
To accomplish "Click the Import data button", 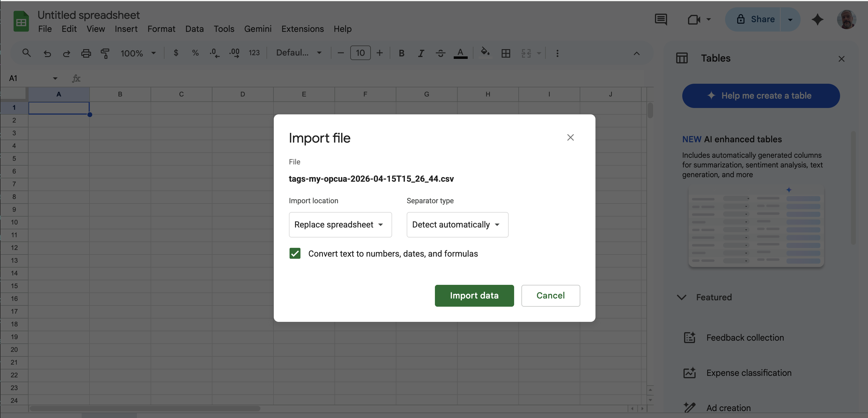I will (474, 295).
